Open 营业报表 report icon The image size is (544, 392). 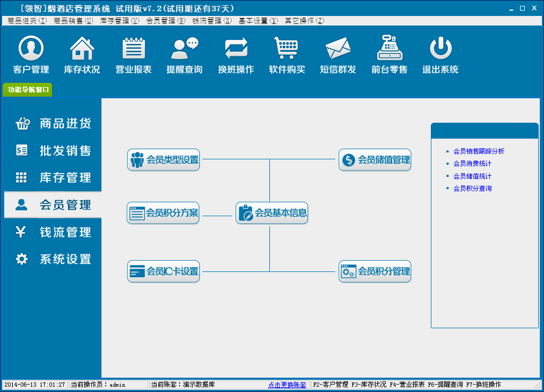(x=133, y=49)
